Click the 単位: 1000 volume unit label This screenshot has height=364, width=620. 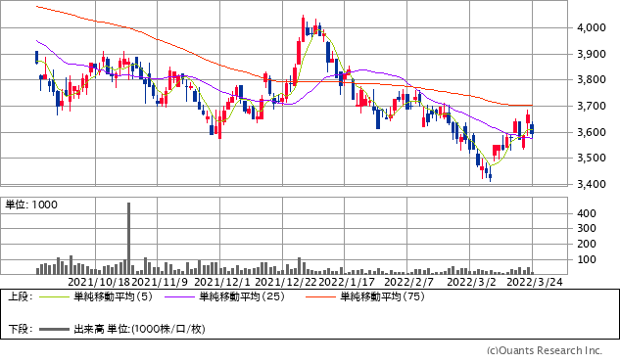pos(31,205)
